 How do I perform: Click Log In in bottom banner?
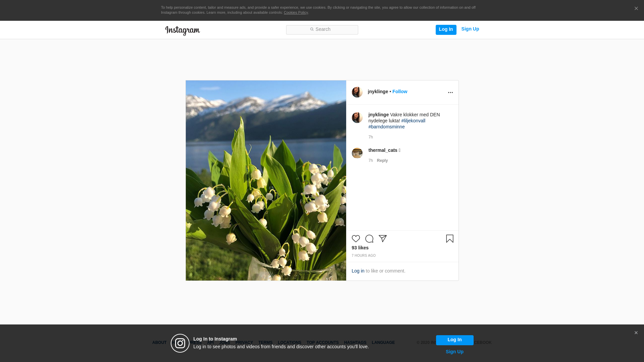pyautogui.click(x=455, y=340)
